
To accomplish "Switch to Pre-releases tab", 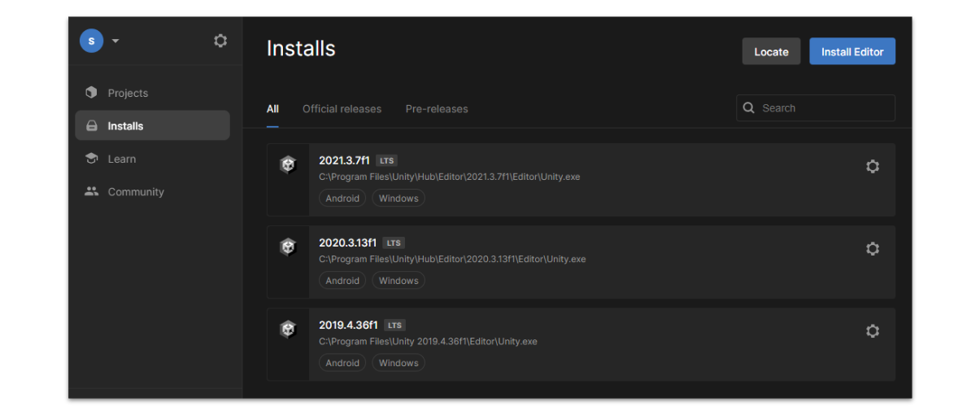I will [437, 109].
